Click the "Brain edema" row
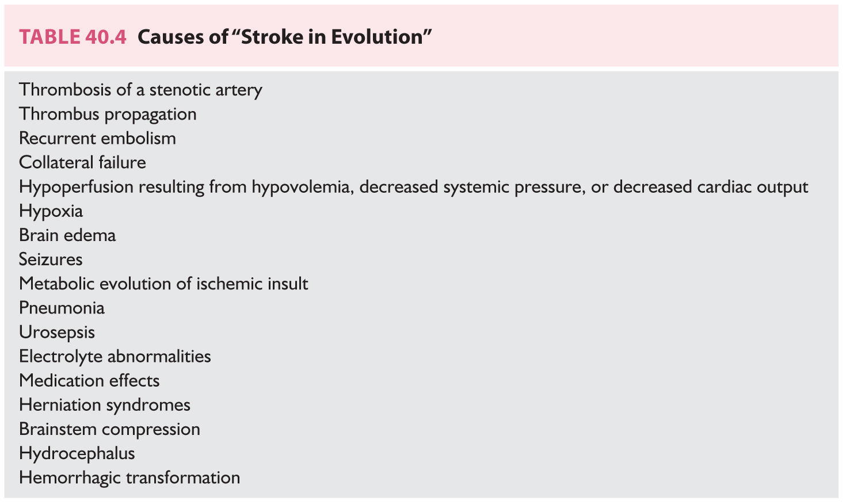 (67, 235)
